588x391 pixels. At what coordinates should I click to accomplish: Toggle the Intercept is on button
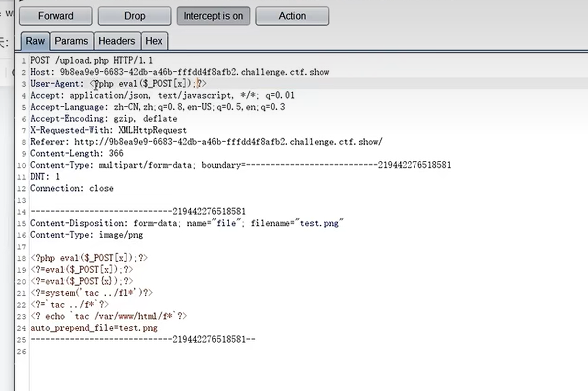213,16
